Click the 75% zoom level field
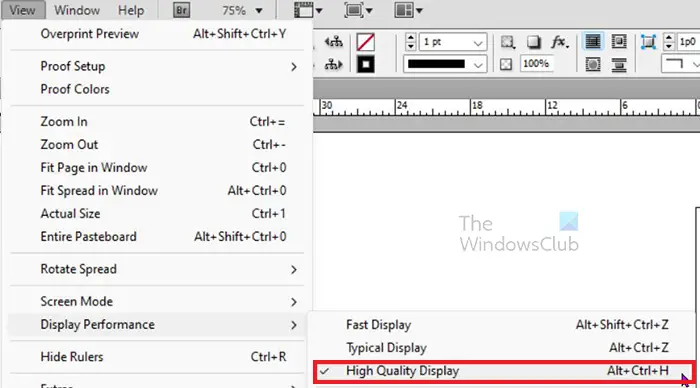The width and height of the screenshot is (700, 388). 234,10
